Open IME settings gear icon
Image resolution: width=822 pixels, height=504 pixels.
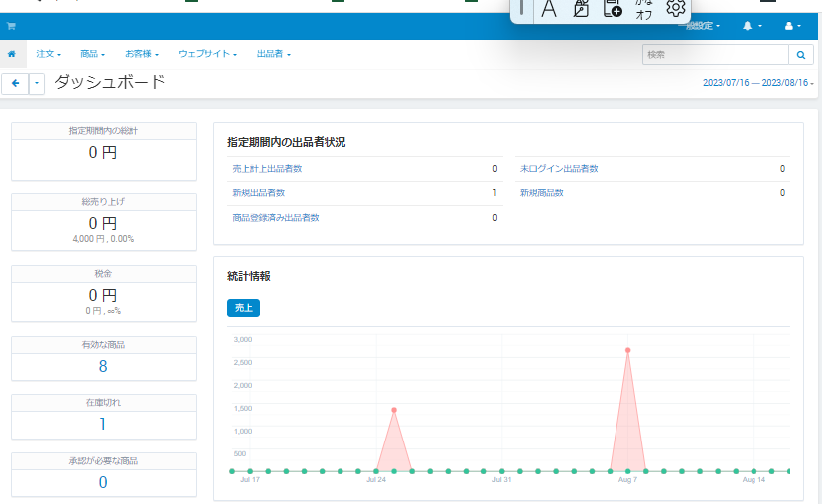tap(676, 9)
